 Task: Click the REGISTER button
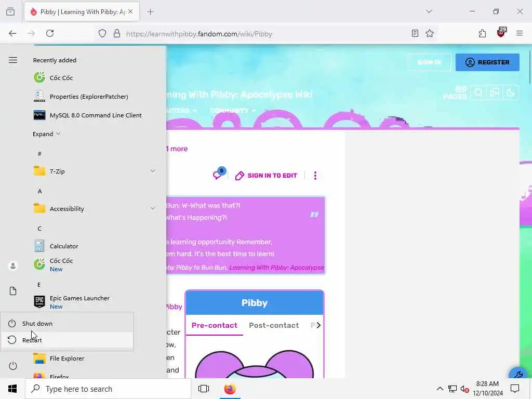click(x=487, y=62)
